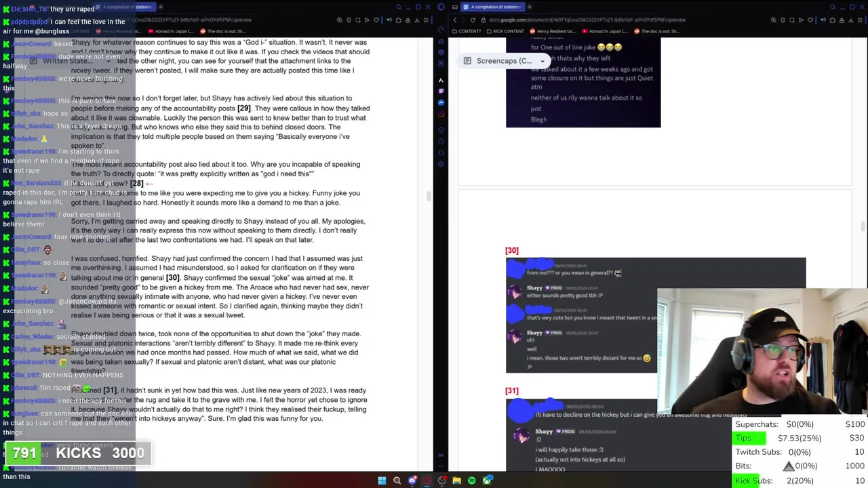The height and width of the screenshot is (488, 868).
Task: Open the CONTENT? bookmark folder in right window
Action: tap(467, 31)
